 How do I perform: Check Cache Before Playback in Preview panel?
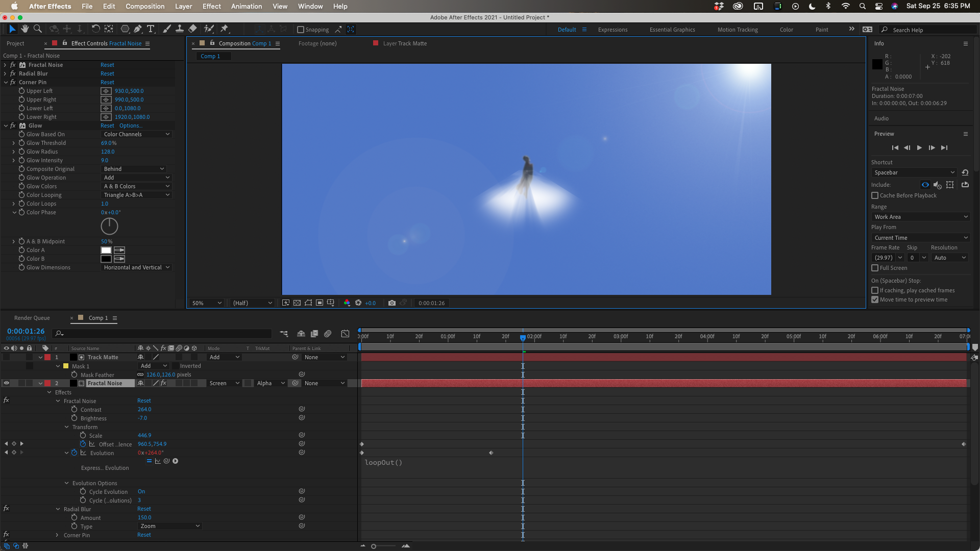(875, 195)
